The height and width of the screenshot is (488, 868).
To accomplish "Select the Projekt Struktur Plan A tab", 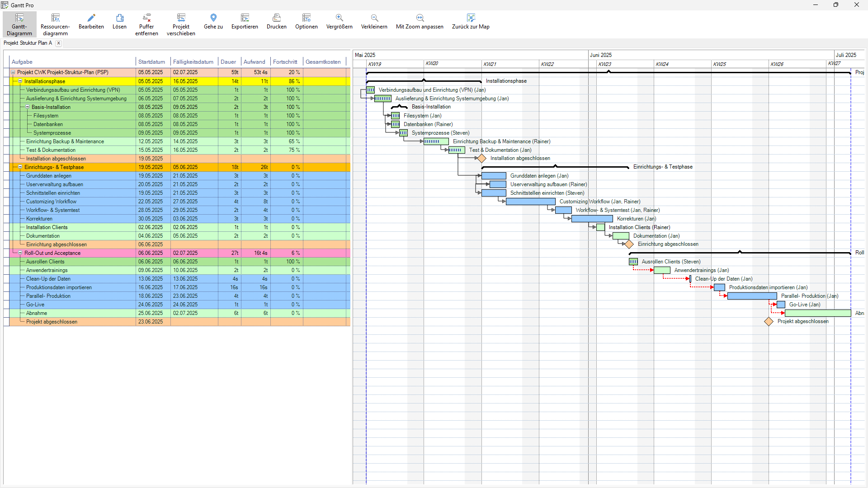I will click(28, 43).
